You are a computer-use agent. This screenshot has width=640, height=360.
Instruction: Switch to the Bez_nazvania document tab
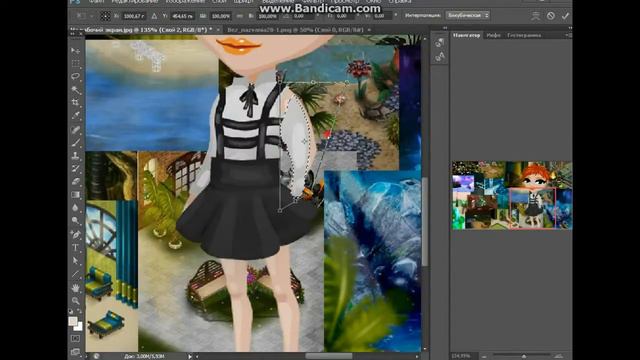click(x=295, y=30)
